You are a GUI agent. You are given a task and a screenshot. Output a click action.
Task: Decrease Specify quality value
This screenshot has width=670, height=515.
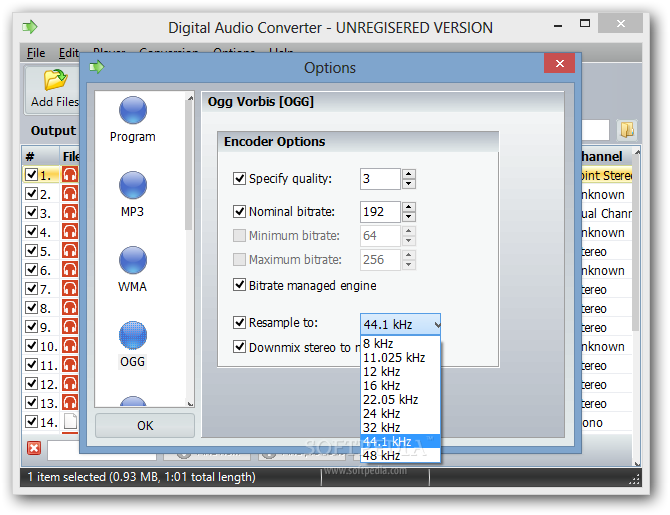(x=409, y=183)
